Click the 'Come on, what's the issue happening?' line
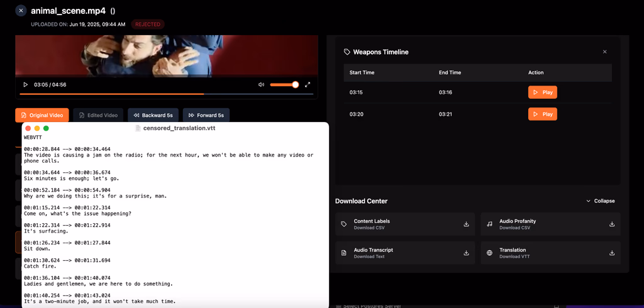Image resolution: width=644 pixels, height=308 pixels. click(x=77, y=214)
